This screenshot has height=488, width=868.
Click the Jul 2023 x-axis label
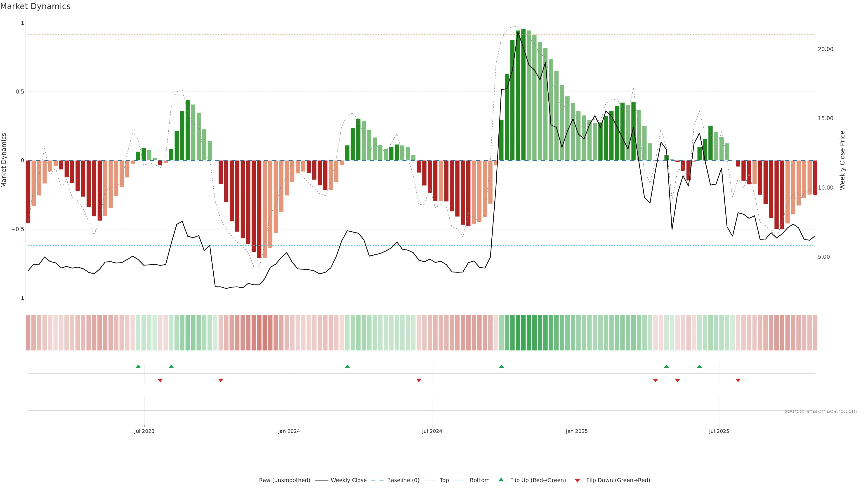(144, 431)
